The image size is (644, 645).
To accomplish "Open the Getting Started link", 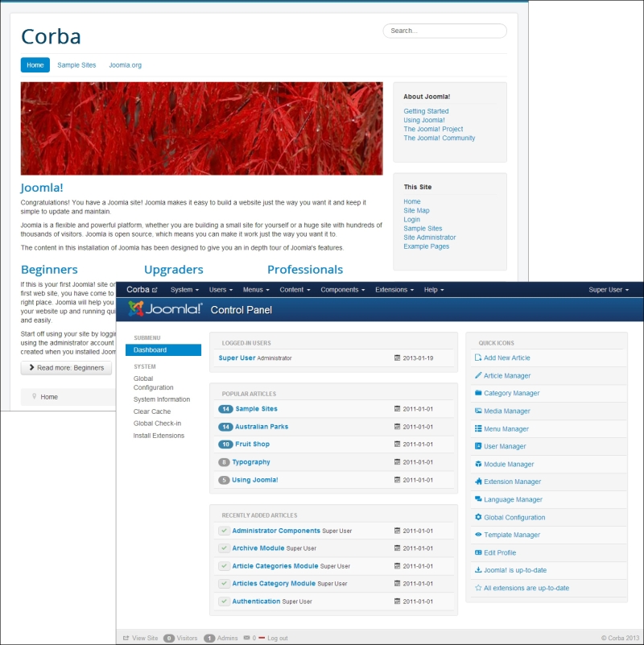I will pyautogui.click(x=426, y=111).
